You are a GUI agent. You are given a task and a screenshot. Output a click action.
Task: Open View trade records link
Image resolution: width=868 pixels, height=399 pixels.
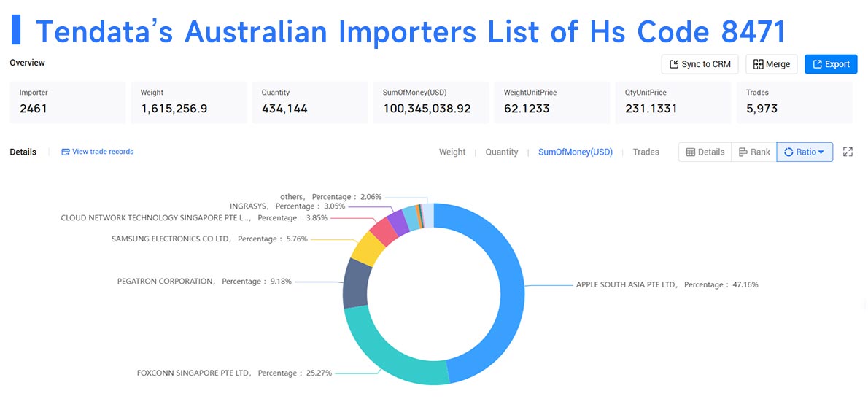(x=98, y=152)
